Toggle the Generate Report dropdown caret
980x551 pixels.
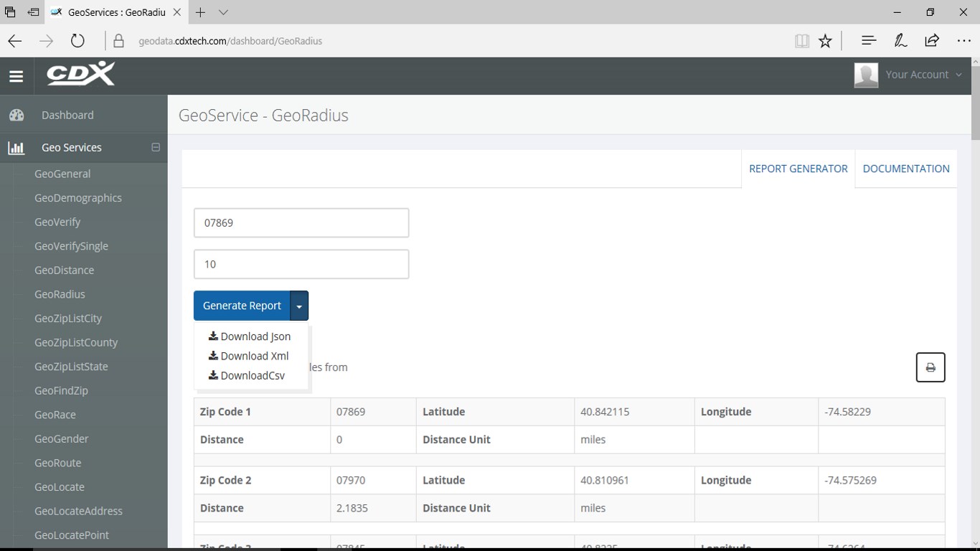pyautogui.click(x=299, y=306)
